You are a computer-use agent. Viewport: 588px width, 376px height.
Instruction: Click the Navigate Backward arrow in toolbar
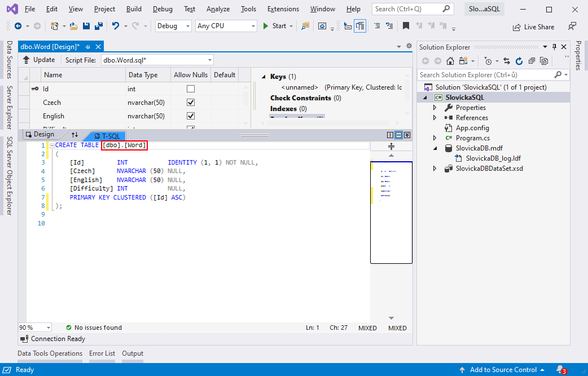[x=17, y=26]
